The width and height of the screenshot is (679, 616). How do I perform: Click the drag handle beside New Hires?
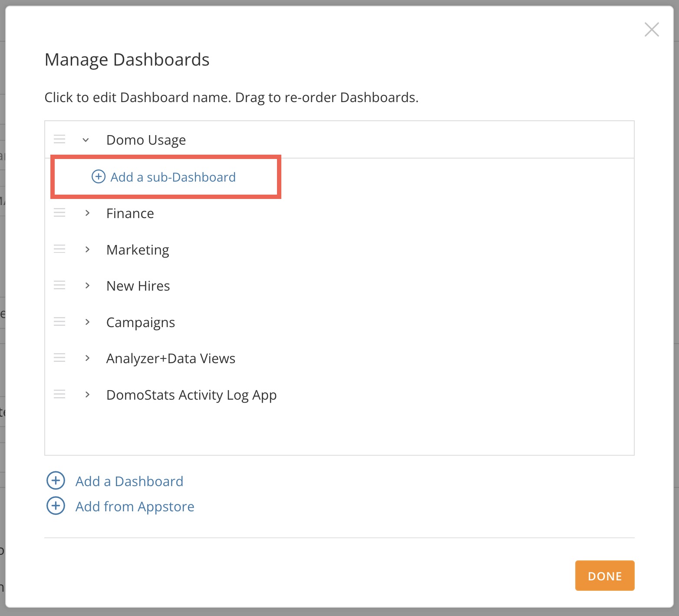[x=59, y=285]
